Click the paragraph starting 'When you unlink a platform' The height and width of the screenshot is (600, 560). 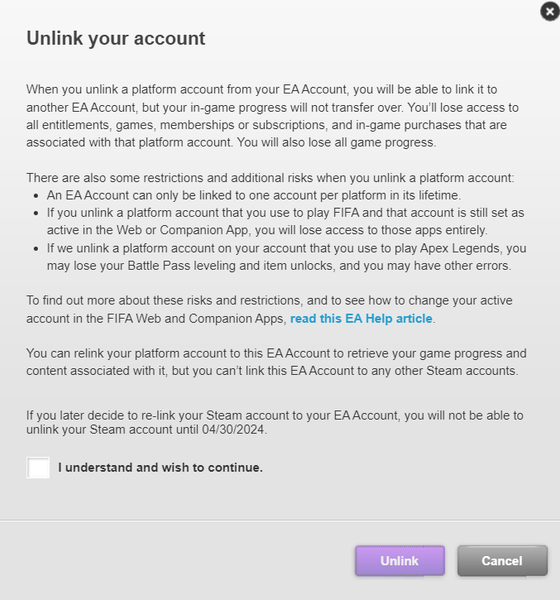272,116
